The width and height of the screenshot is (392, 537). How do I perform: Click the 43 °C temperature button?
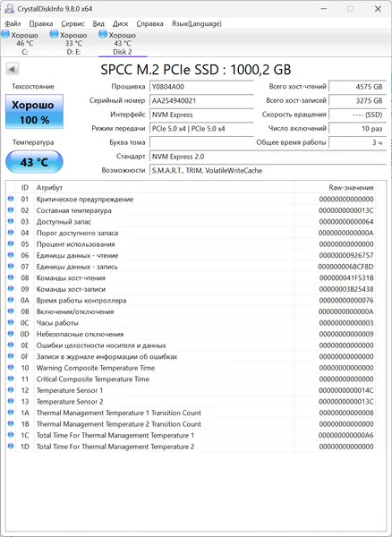coord(34,162)
